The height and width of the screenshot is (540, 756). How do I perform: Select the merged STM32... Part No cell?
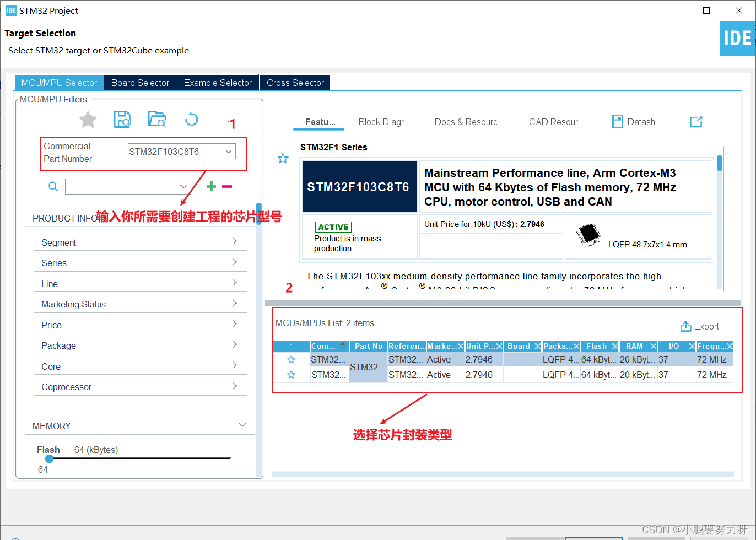coord(368,367)
